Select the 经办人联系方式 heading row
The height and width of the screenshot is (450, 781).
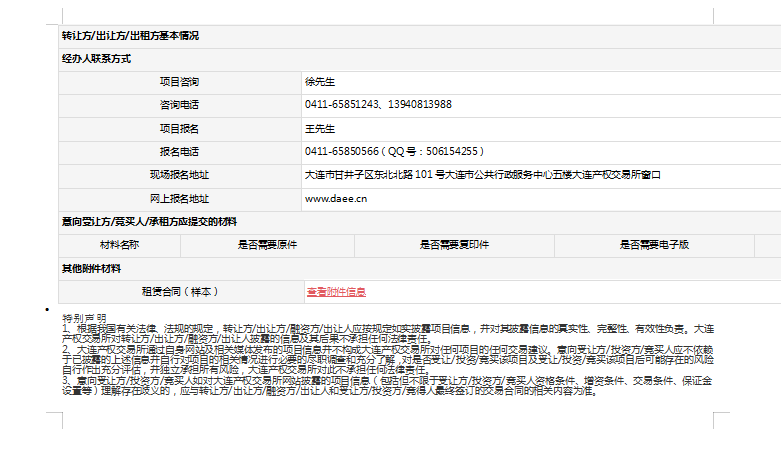coord(97,59)
